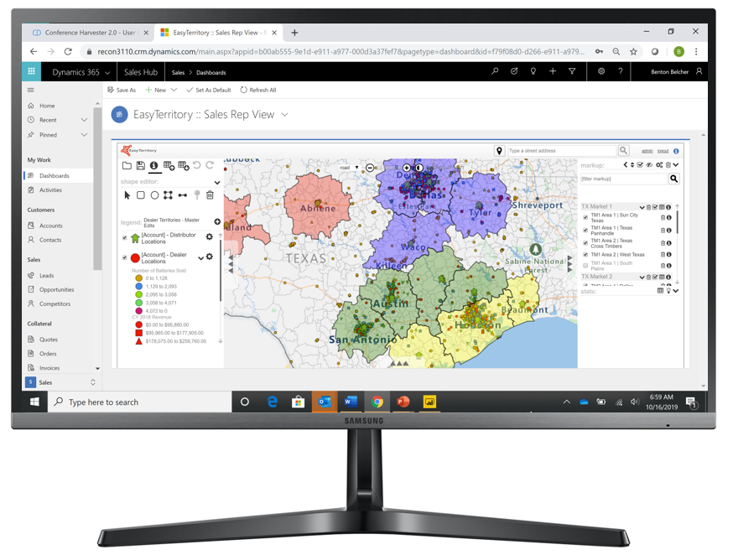Uncheck TM1 Area 1 Sun City Texas

[585, 217]
